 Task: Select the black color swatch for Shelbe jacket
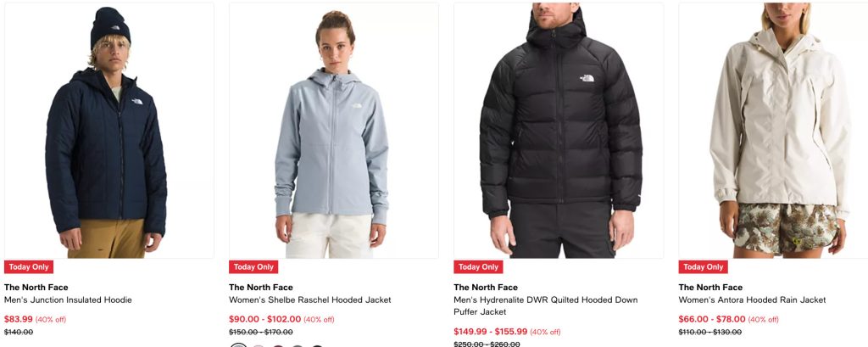click(317, 344)
